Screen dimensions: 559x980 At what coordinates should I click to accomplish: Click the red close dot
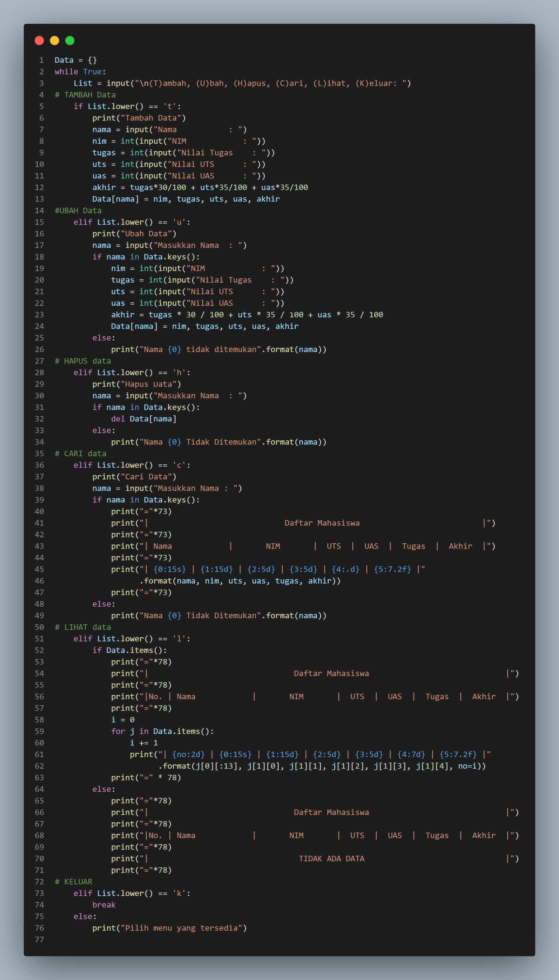click(39, 40)
